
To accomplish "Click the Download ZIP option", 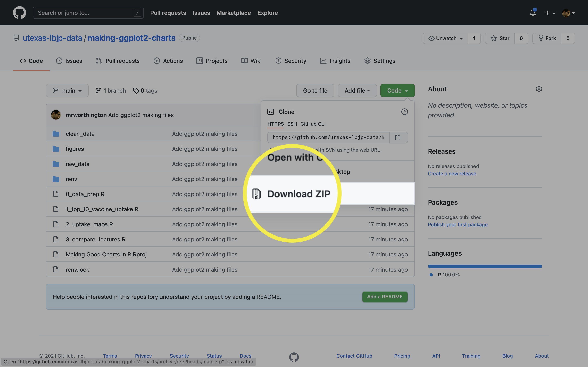I will 299,193.
